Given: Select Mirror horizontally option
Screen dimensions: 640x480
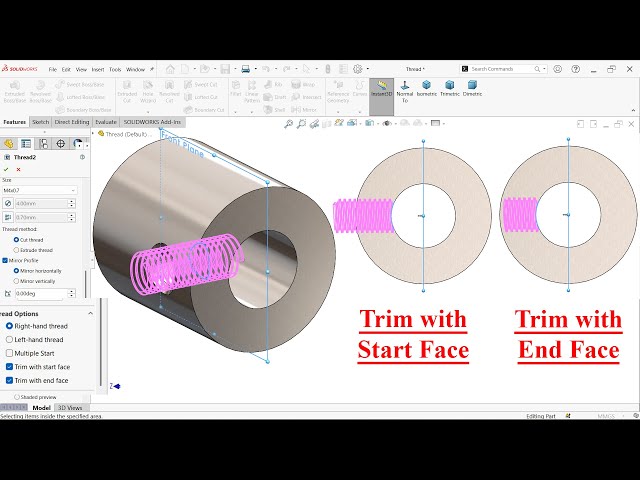Looking at the screenshot, I should point(16,271).
